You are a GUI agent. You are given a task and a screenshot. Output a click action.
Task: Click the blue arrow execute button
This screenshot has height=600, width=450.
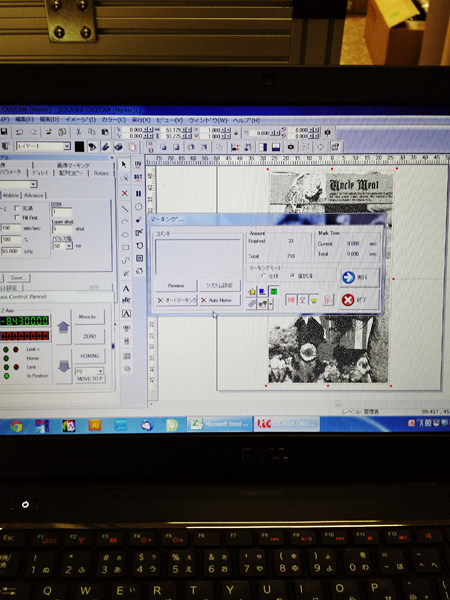click(359, 277)
